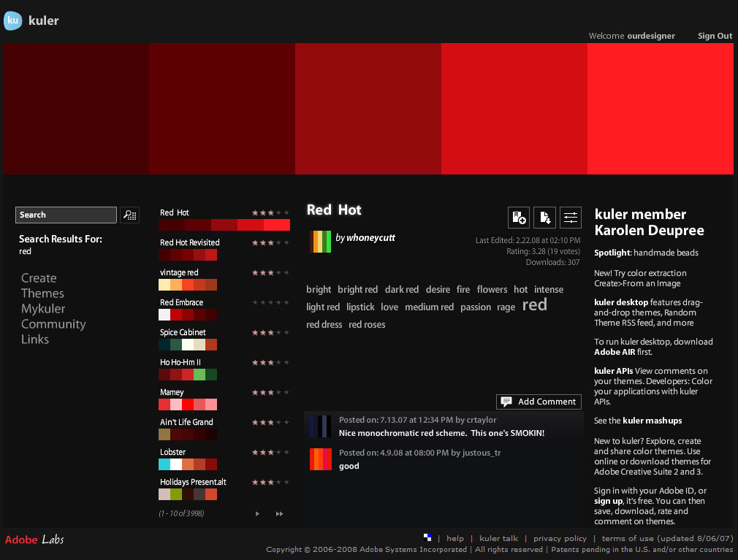
Task: Click the kuler 'ku' logo icon
Action: [x=12, y=20]
